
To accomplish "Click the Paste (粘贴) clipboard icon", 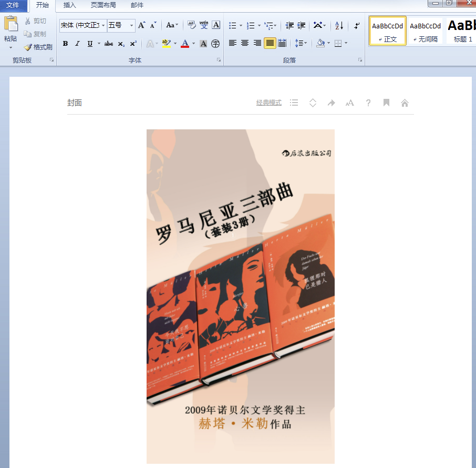I will pyautogui.click(x=11, y=24).
